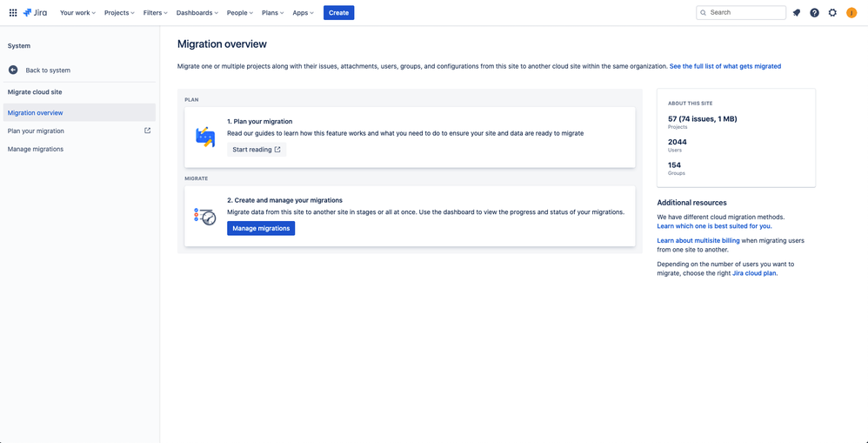Open Manage migrations sidebar item
Screen dimensions: 868x443
(79, 149)
